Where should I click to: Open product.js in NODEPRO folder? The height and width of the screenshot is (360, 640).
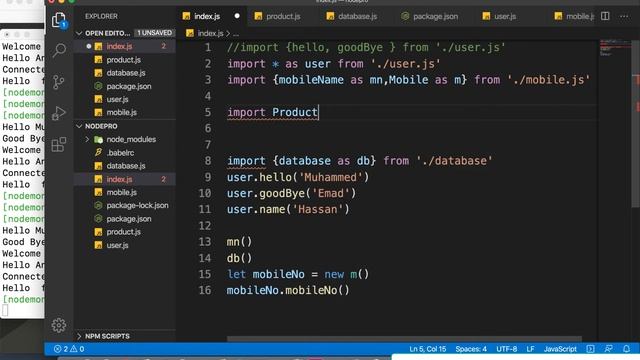pyautogui.click(x=124, y=232)
